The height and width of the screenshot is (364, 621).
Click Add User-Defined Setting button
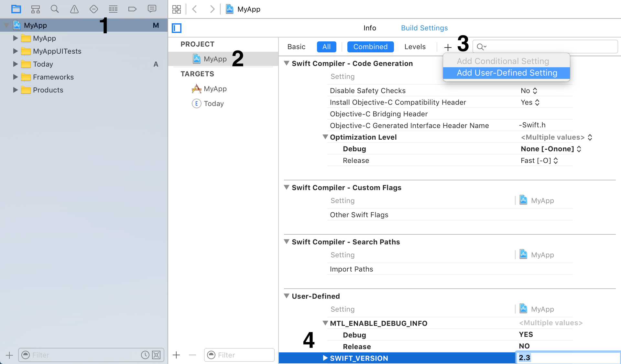tap(506, 72)
